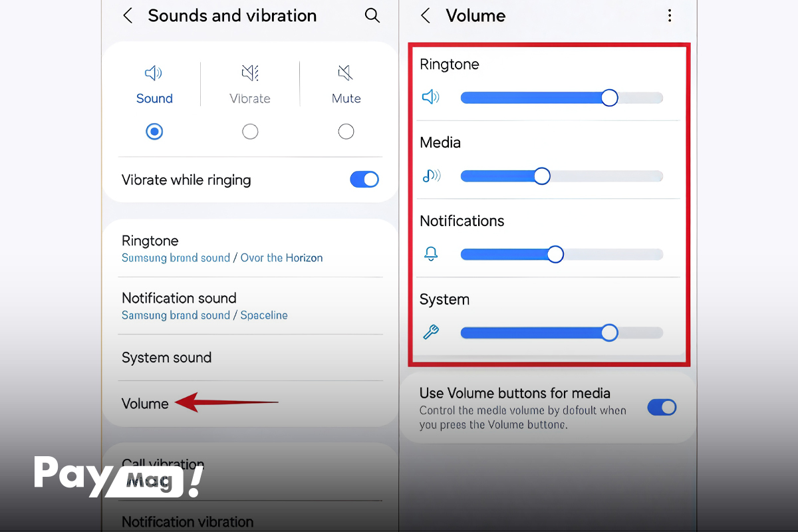Select the Vibrate mode radio button
This screenshot has height=532, width=798.
pyautogui.click(x=250, y=132)
